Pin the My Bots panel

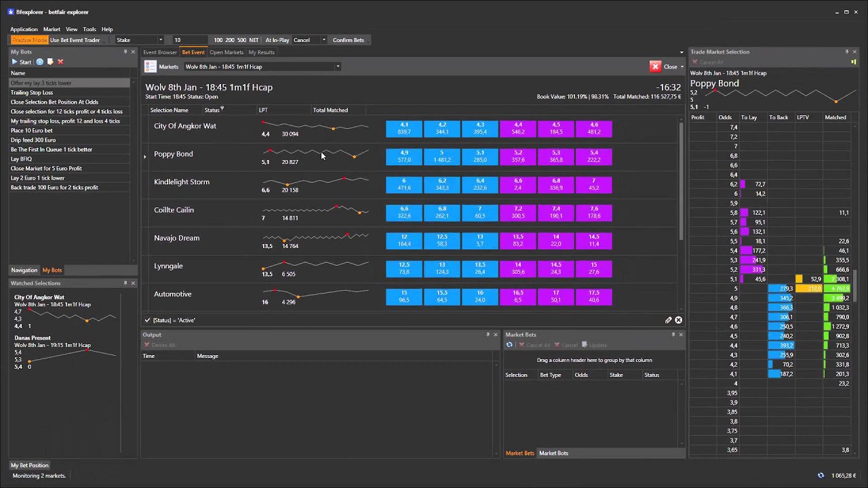tap(125, 52)
